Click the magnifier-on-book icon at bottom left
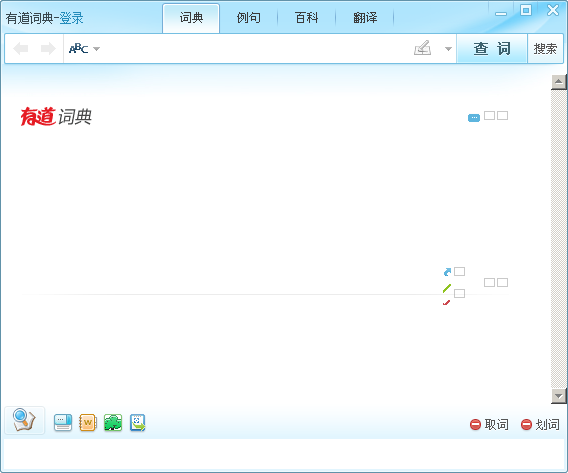The height and width of the screenshot is (473, 568). point(24,420)
